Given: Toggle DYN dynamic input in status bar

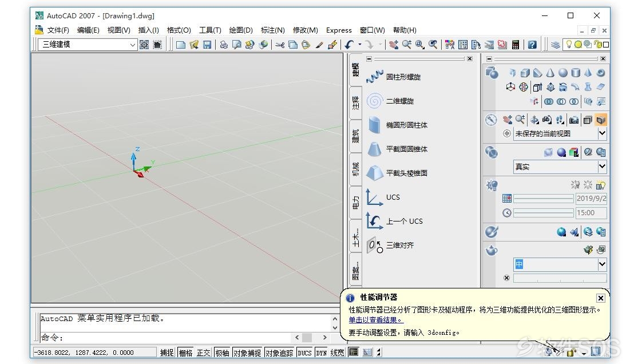Looking at the screenshot, I should 321,353.
